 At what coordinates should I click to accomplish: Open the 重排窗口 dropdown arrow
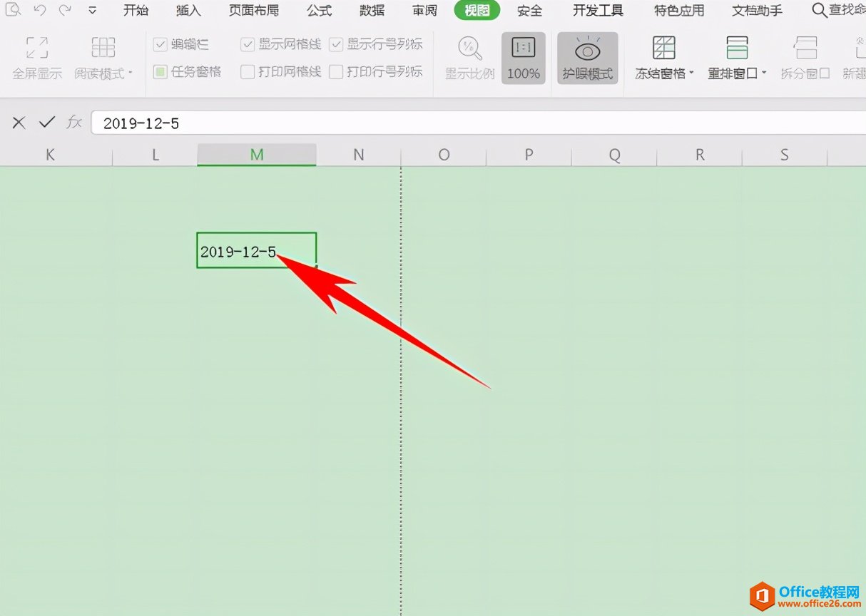click(764, 73)
